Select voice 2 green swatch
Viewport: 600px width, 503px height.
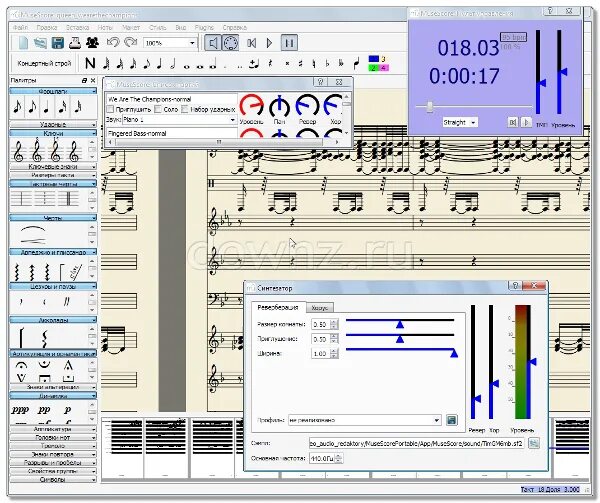pos(373,68)
